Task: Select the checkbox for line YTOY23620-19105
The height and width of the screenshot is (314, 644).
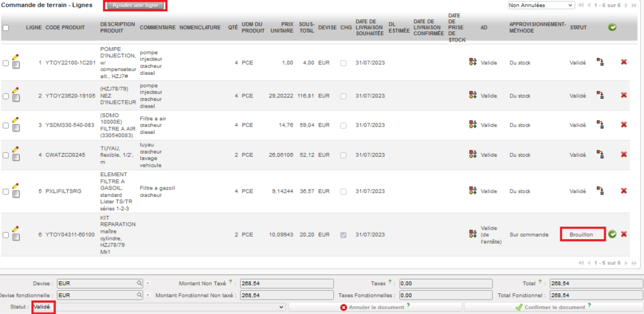Action: pos(6,96)
